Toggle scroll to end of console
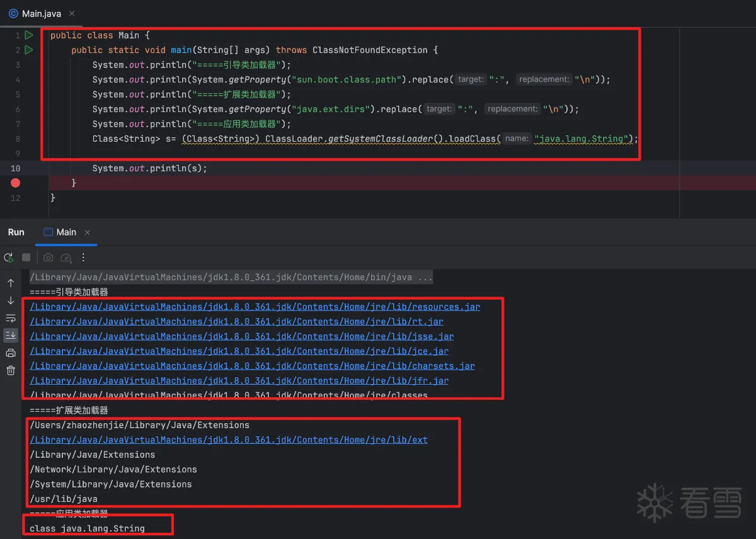This screenshot has height=539, width=756. (11, 335)
